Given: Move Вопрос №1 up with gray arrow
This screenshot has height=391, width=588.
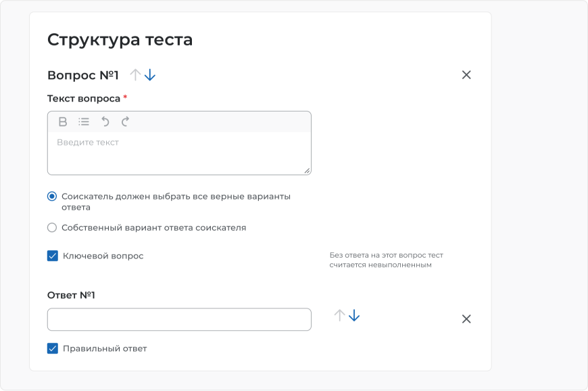Looking at the screenshot, I should tap(135, 75).
